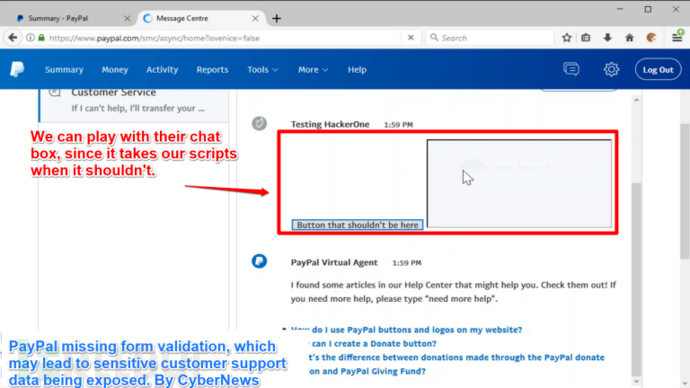690x388 pixels.
Task: Open account settings gear icon
Action: (611, 69)
